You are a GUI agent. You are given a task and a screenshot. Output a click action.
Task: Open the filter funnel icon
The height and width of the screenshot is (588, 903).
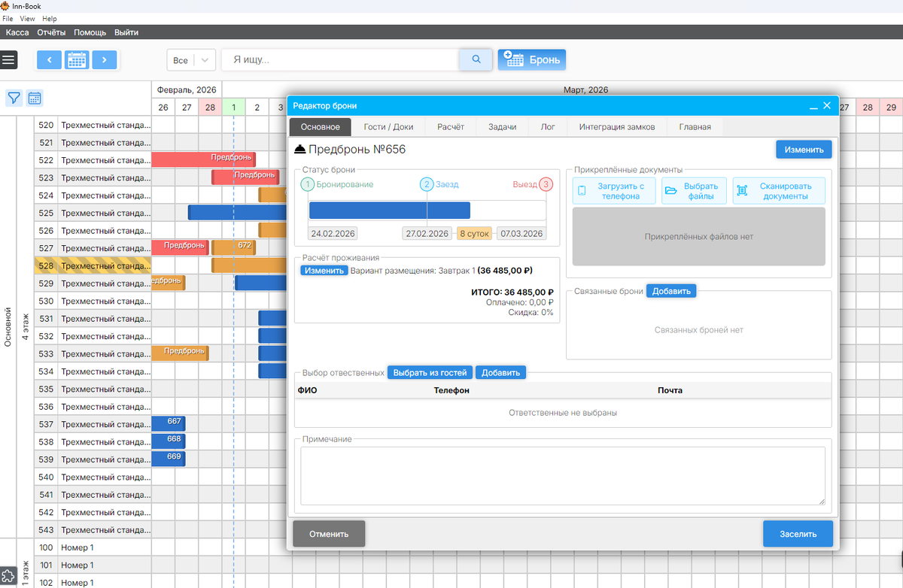[14, 98]
